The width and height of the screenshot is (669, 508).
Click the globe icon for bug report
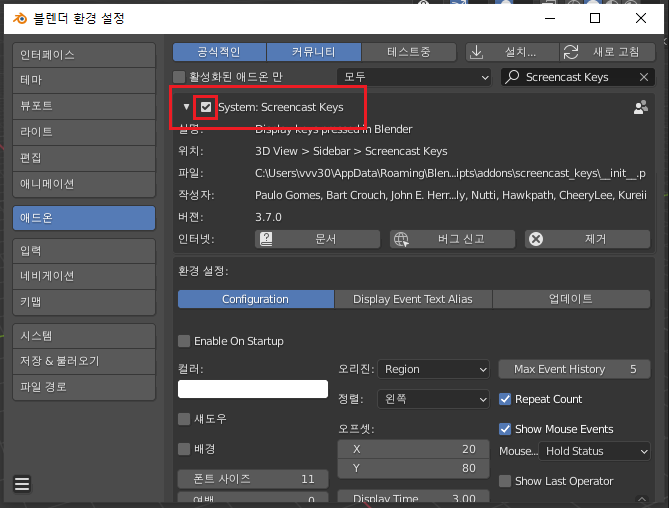tap(401, 239)
